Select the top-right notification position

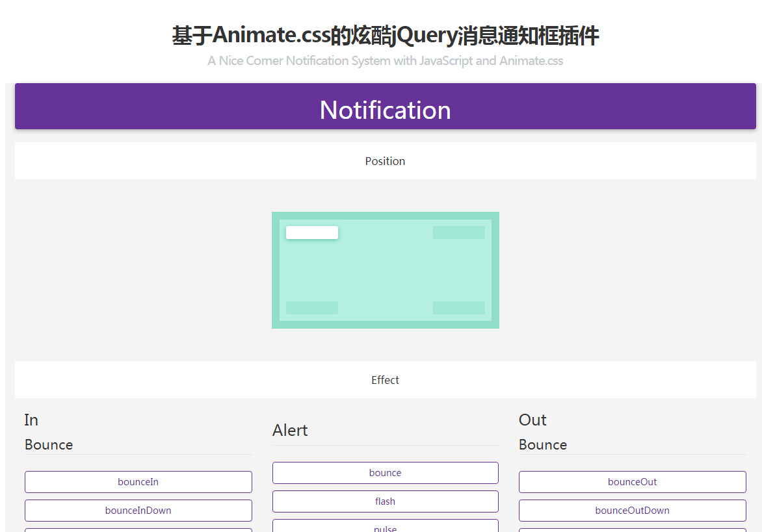459,233
